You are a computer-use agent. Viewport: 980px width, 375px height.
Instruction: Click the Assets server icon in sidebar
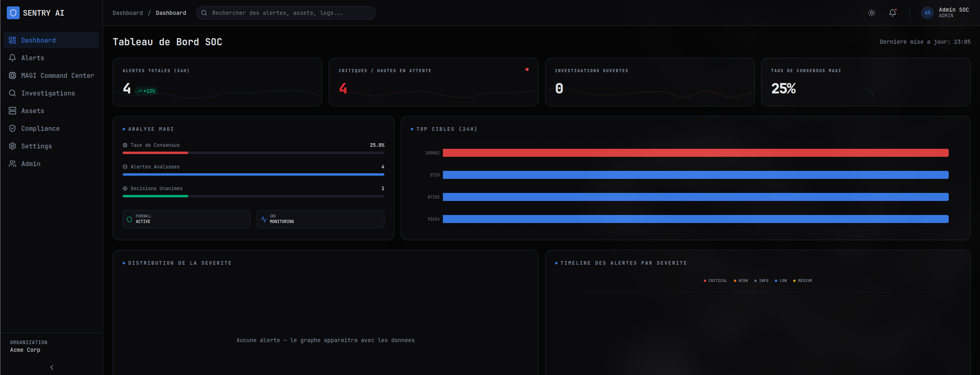coord(12,111)
